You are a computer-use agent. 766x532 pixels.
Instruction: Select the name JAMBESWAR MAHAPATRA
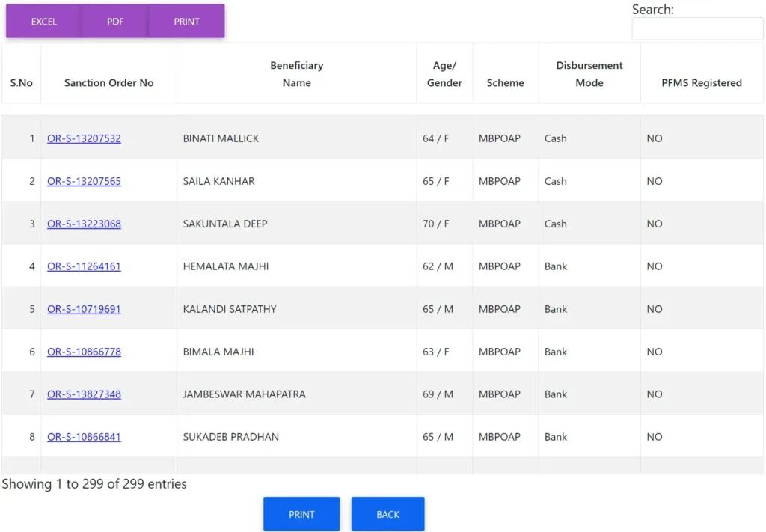coord(245,394)
